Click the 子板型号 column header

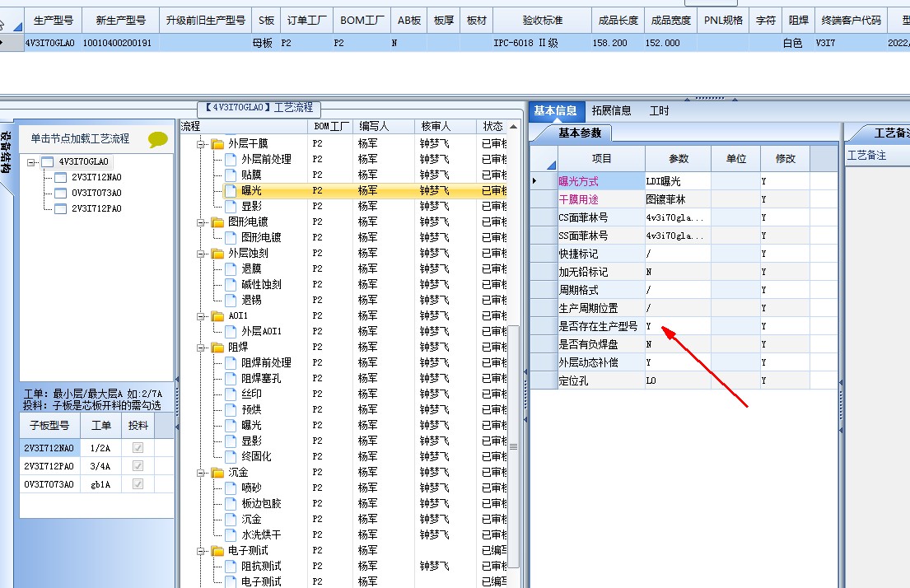[49, 426]
